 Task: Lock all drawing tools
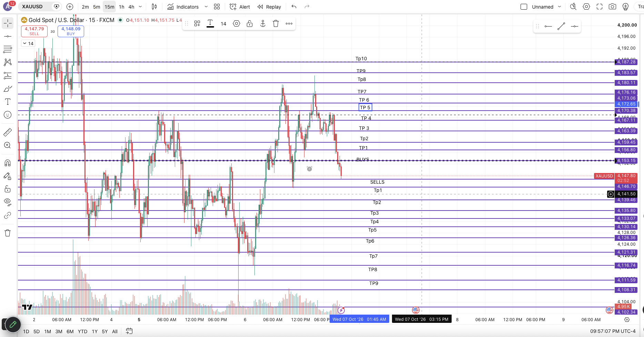(8, 189)
